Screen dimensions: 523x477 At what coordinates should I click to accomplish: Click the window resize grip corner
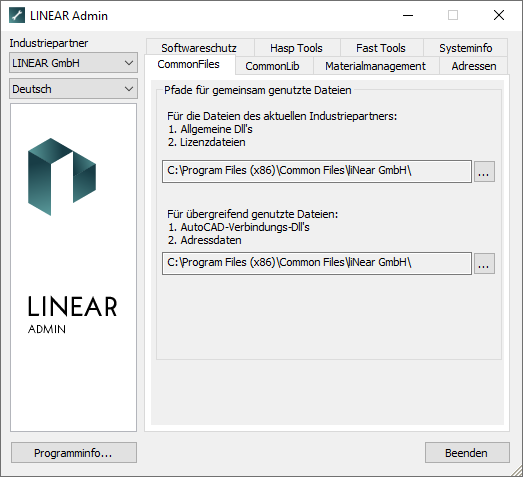517,471
